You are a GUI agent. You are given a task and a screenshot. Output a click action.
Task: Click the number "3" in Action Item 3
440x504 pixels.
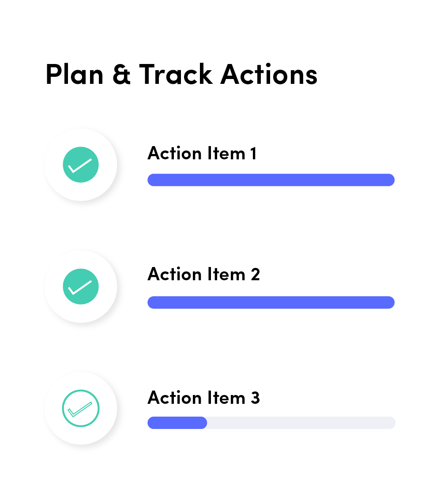click(255, 398)
